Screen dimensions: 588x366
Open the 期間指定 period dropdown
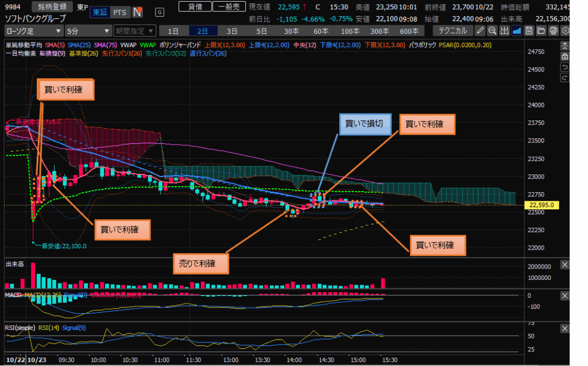coord(134,31)
